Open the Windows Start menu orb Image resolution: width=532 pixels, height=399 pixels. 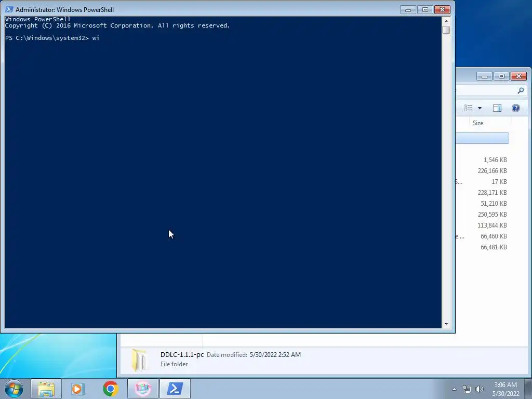tap(14, 389)
